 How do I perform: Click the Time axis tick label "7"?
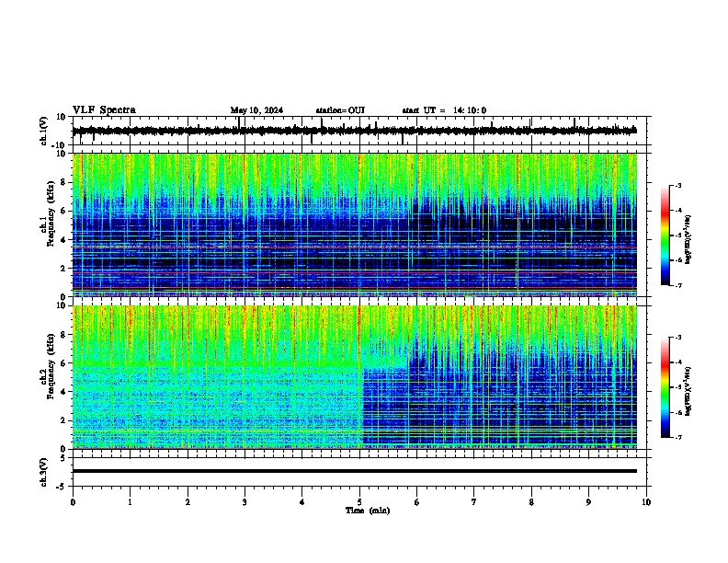click(474, 502)
